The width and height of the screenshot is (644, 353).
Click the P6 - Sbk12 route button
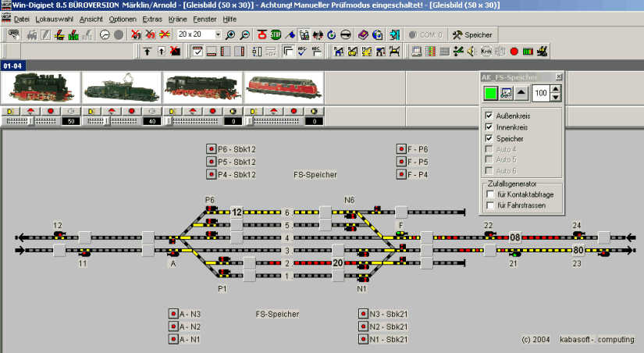pyautogui.click(x=211, y=148)
